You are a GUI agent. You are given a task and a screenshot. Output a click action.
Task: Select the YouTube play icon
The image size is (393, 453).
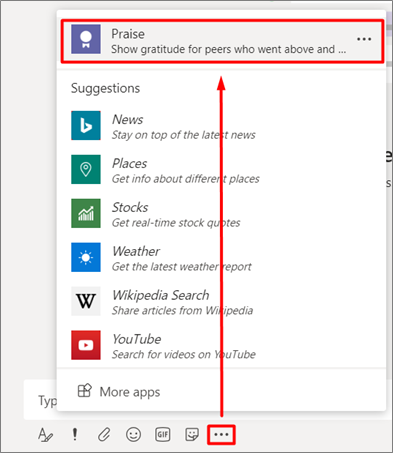click(86, 345)
